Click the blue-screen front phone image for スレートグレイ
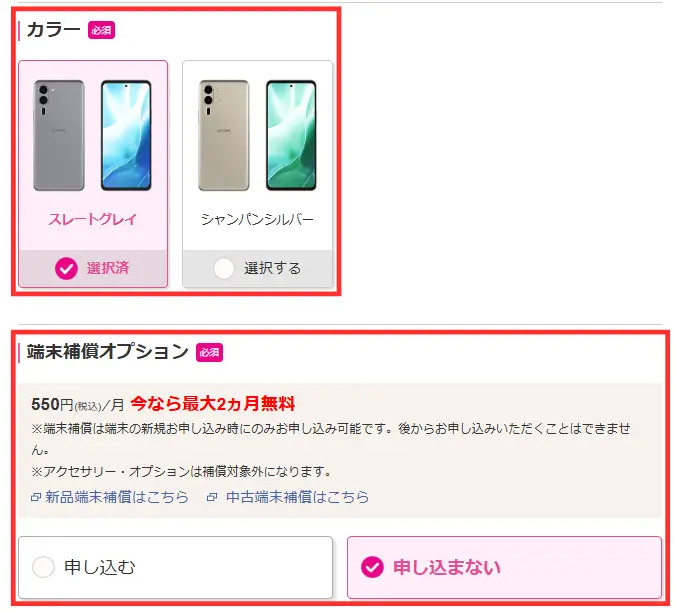Screen dimensions: 675x611 [126, 135]
